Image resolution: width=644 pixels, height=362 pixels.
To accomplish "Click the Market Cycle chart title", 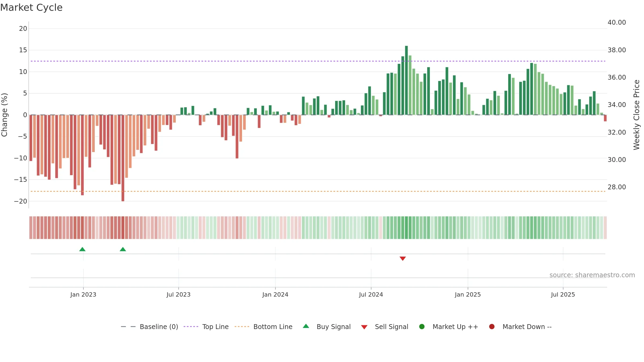I will tap(31, 8).
